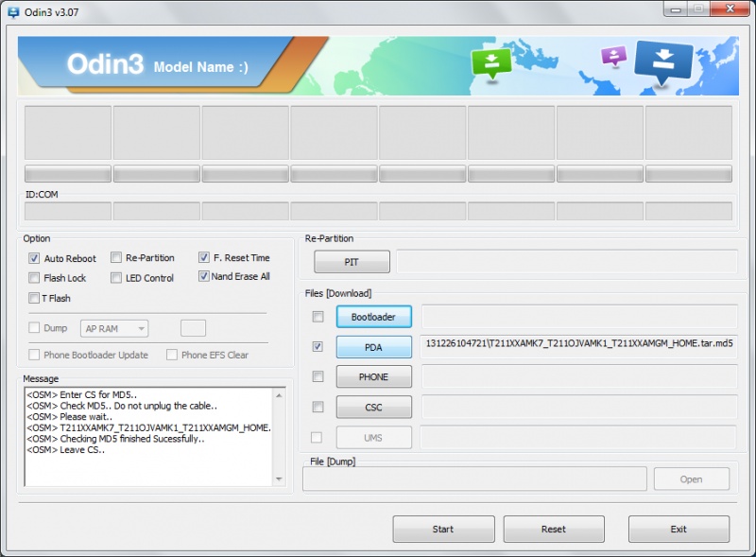Screen dimensions: 756x557
Task: Click the Odin3 title bar app icon
Action: click(x=13, y=11)
